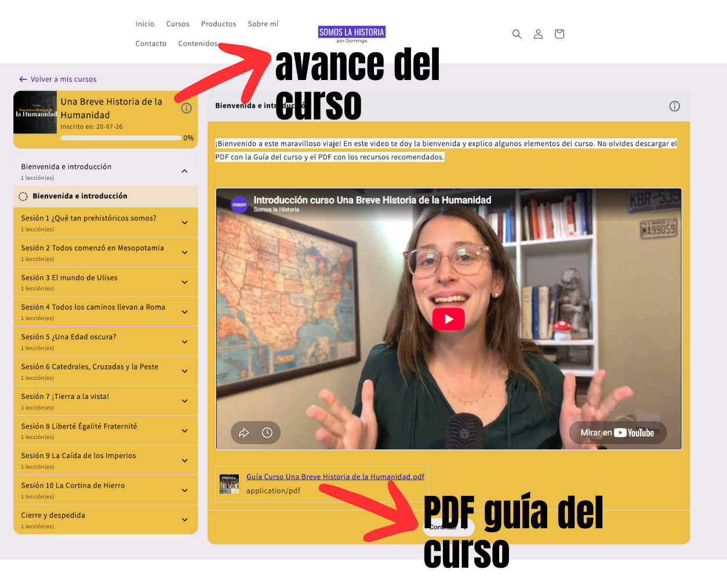Open Guía Curso Una Breve Historia PDF link
The height and width of the screenshot is (588, 727).
335,477
